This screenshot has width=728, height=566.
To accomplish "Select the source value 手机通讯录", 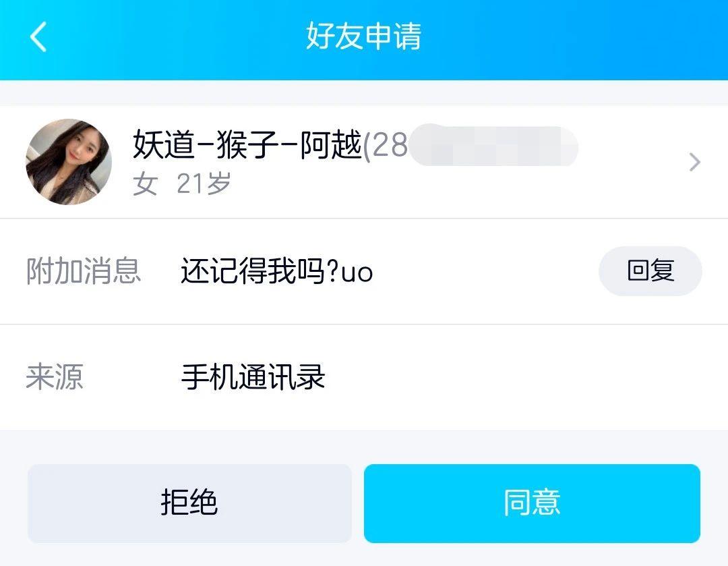I will click(253, 376).
